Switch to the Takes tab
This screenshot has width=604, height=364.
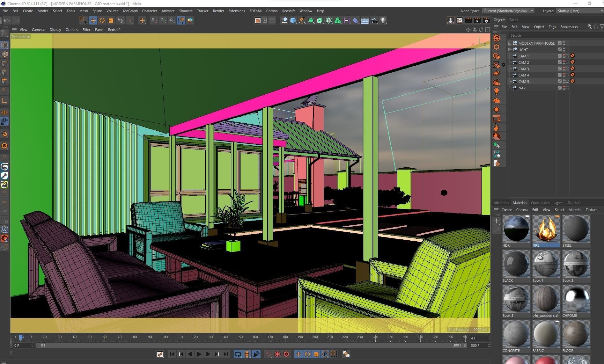point(513,20)
